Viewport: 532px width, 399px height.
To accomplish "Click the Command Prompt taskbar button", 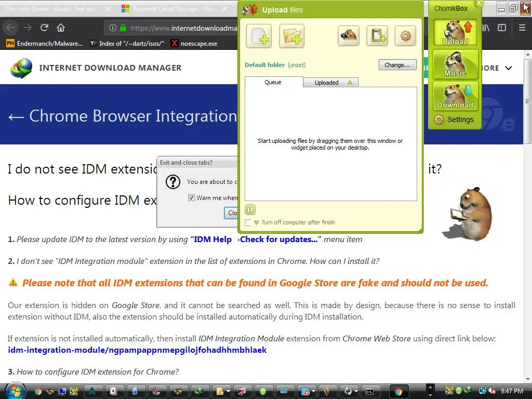I will [x=369, y=392].
